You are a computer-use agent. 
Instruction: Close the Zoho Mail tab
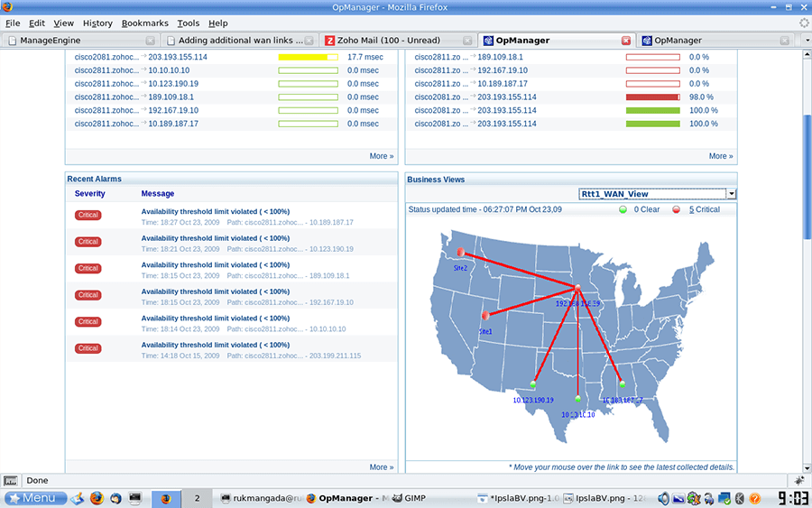pos(467,41)
